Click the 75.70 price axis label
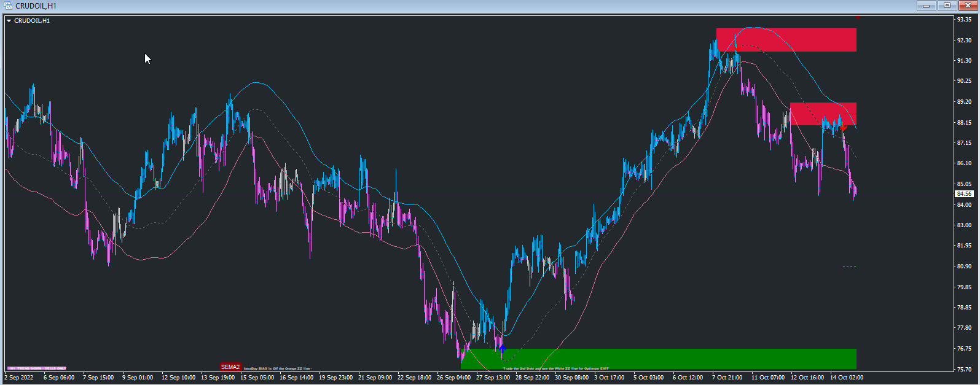 tap(964, 370)
